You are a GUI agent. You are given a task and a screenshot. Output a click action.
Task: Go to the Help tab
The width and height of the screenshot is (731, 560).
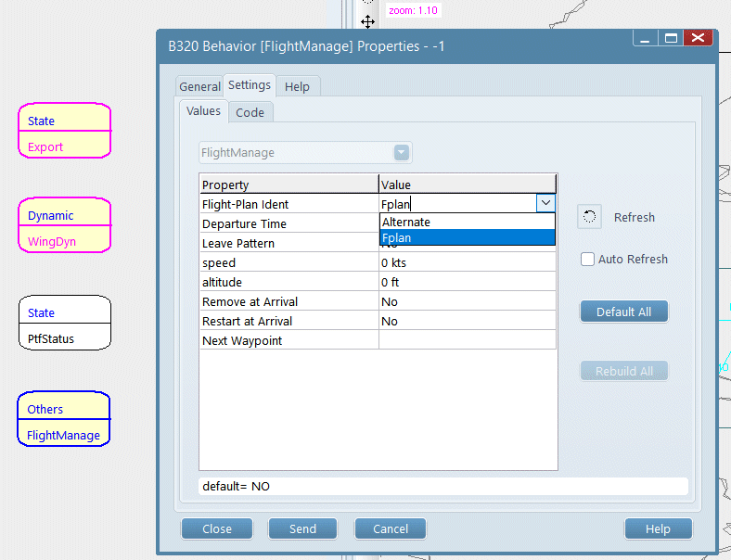click(x=297, y=86)
